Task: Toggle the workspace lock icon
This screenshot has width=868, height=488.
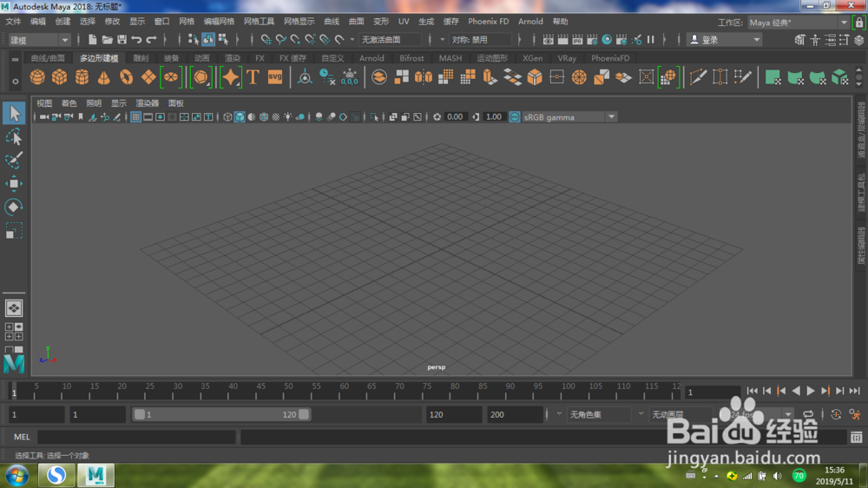Action: click(x=859, y=23)
